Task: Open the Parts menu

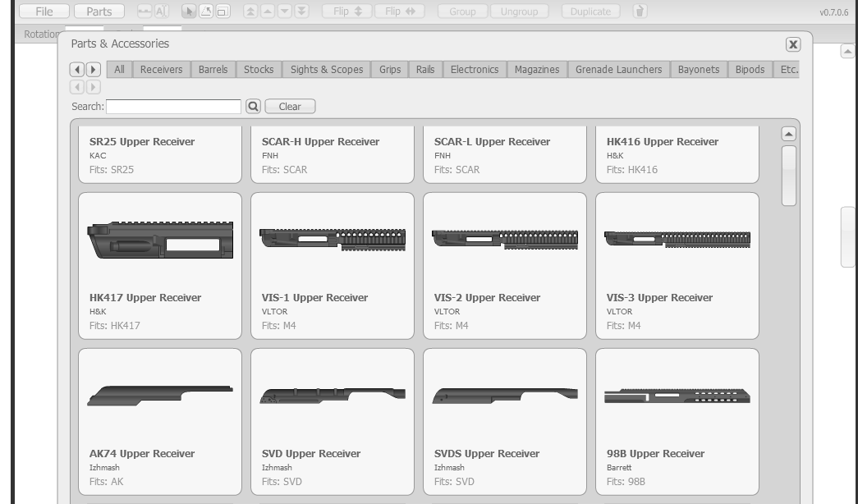Action: click(x=99, y=11)
